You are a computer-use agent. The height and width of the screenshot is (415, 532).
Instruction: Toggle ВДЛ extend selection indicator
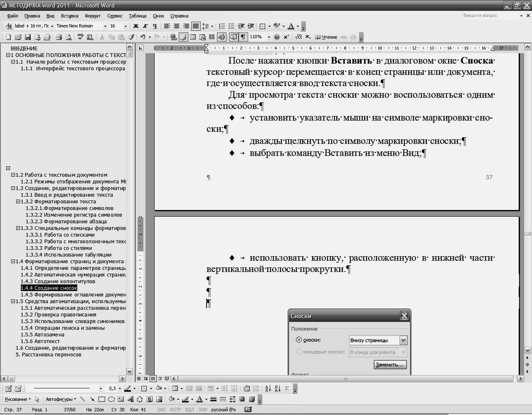point(189,410)
